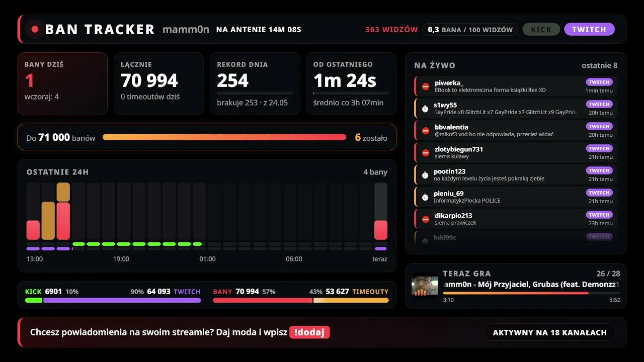
Task: Click the 'wczoraj: 4' text
Action: (x=42, y=97)
